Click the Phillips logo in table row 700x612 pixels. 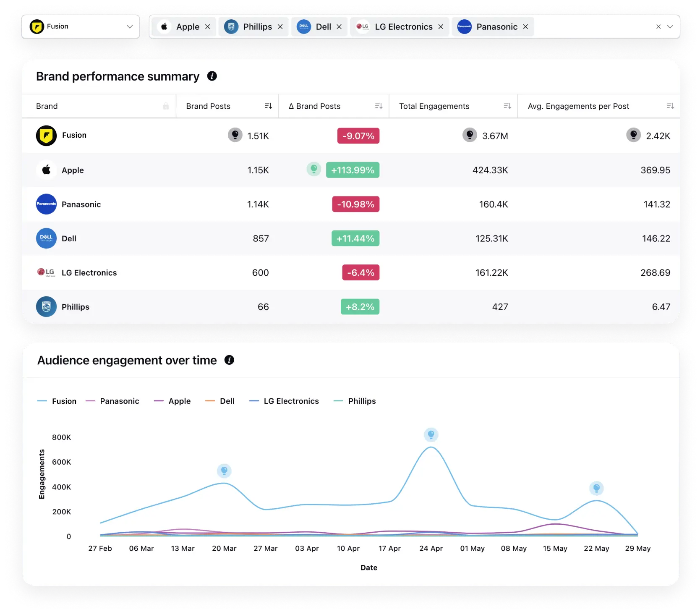coord(46,307)
